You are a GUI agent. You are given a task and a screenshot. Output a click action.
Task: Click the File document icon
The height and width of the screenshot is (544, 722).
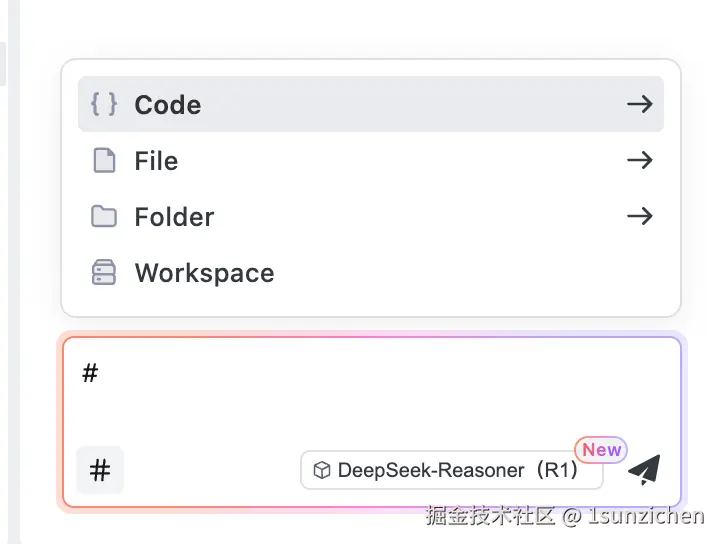104,161
